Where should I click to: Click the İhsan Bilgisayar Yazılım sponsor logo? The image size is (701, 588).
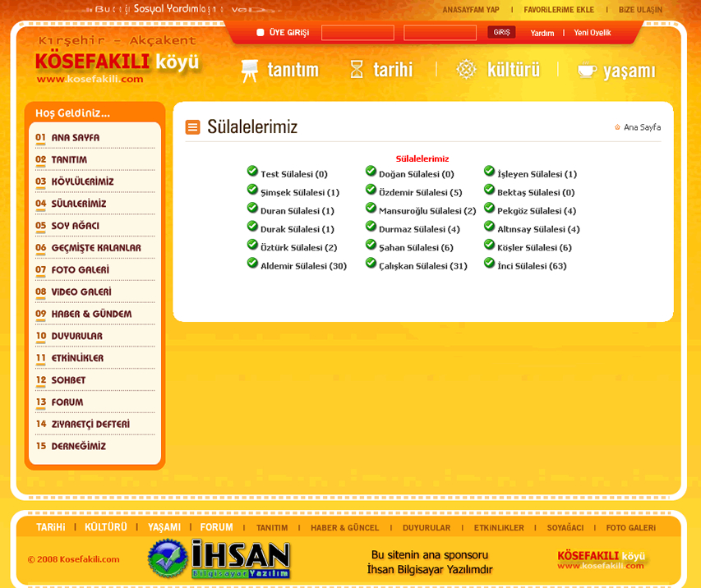(219, 558)
